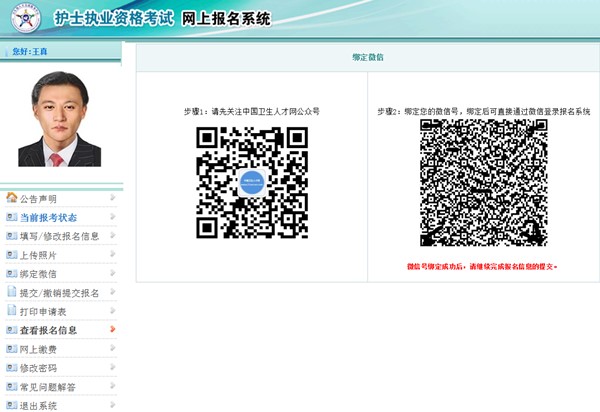This screenshot has width=600, height=412.
Task: Click the icon next to 填写/修改报名信息
Action: pos(11,236)
